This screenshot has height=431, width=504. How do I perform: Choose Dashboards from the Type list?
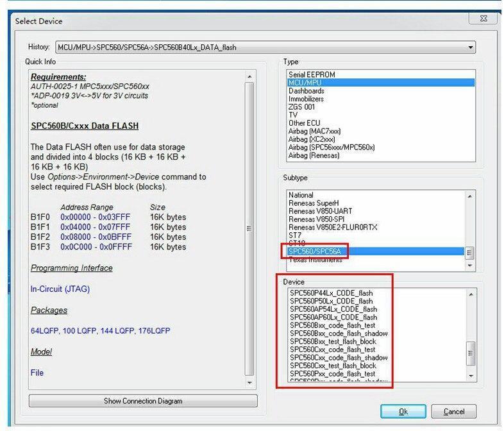tap(306, 91)
